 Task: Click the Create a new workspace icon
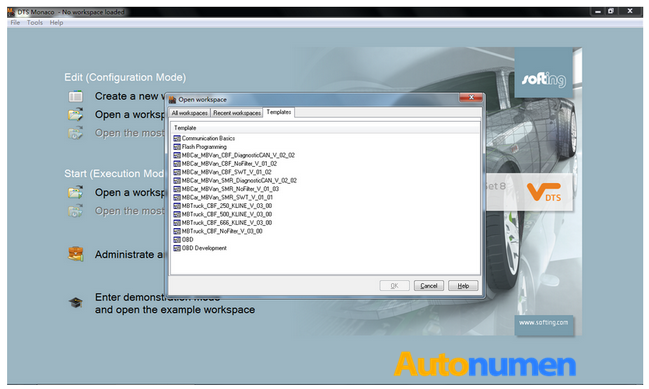tap(75, 96)
